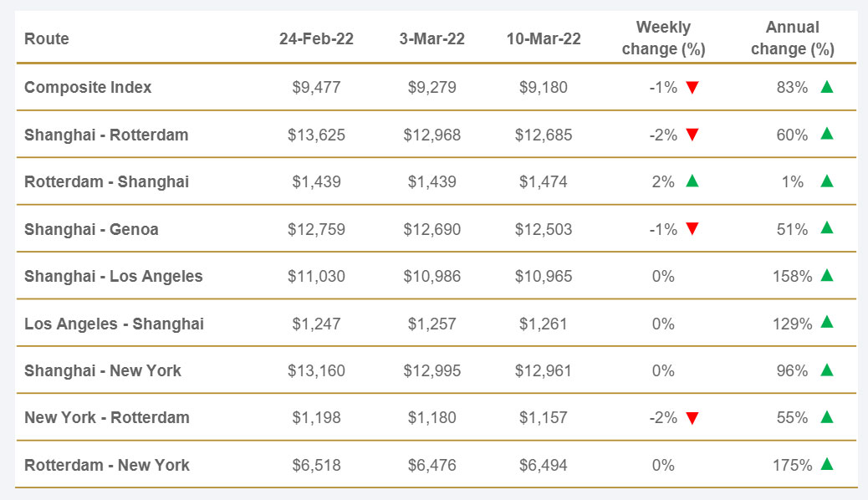Click the red down arrow for Composite Index
Viewport: 868px width, 500px height.
pos(692,88)
